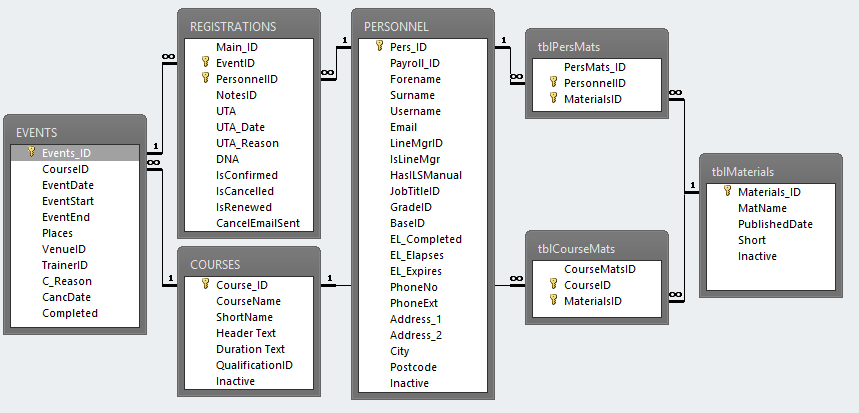The height and width of the screenshot is (413, 859).
Task: Click the CourseName field in COURSES
Action: point(248,301)
